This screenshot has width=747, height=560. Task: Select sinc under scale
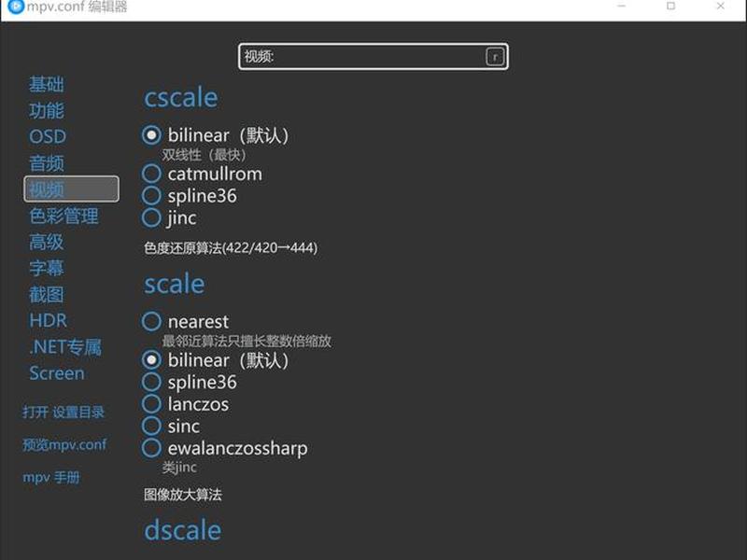[171, 426]
